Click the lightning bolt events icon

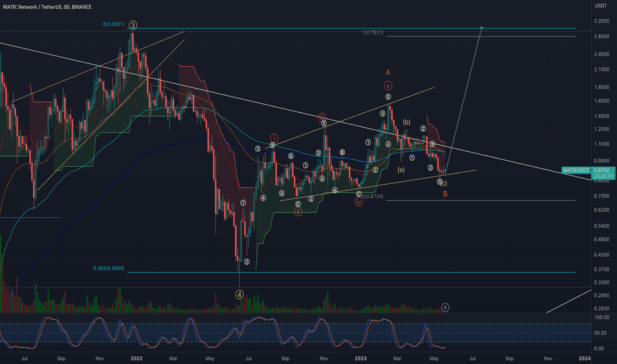(445, 307)
